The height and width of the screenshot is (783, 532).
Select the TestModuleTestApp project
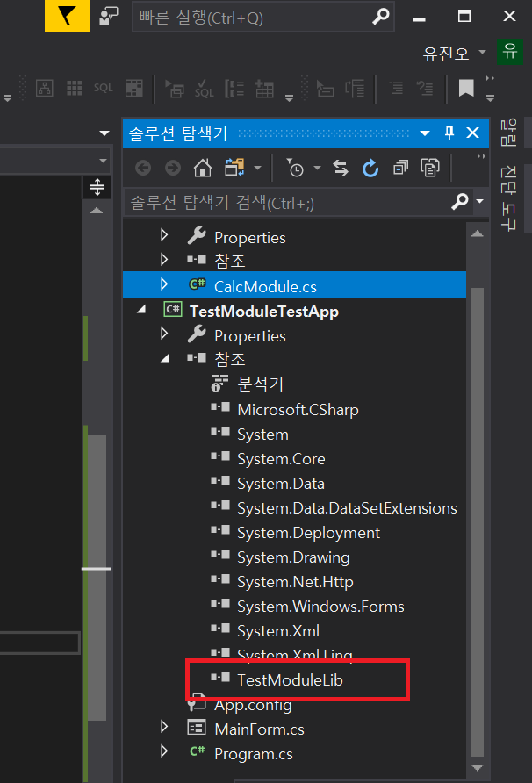(x=263, y=312)
